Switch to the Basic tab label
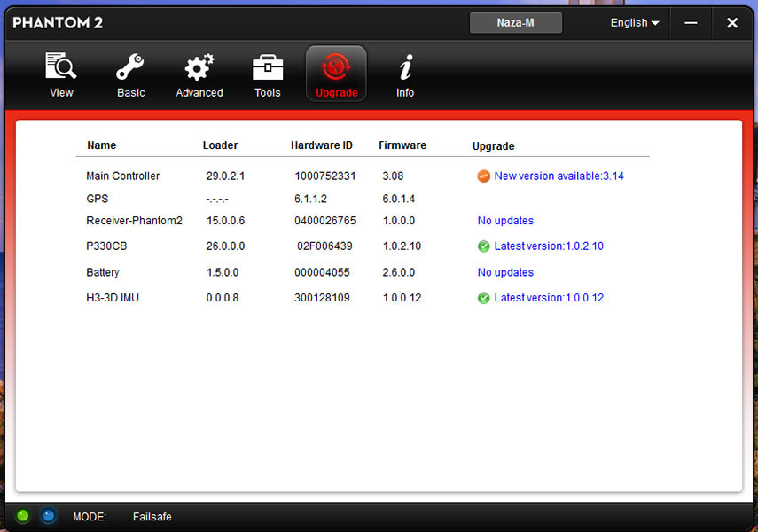 pyautogui.click(x=130, y=92)
